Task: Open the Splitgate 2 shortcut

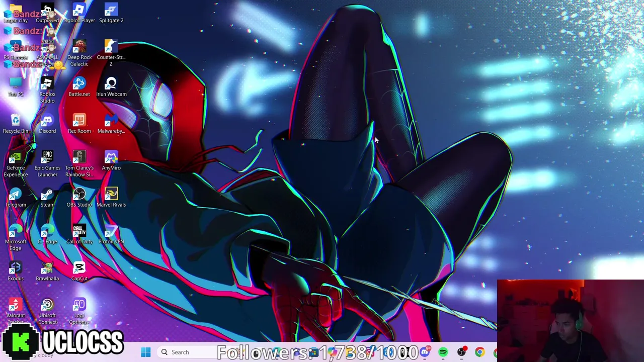Action: 111,14
